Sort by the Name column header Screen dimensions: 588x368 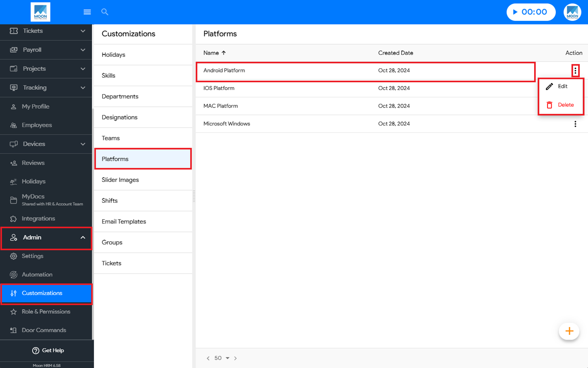214,53
